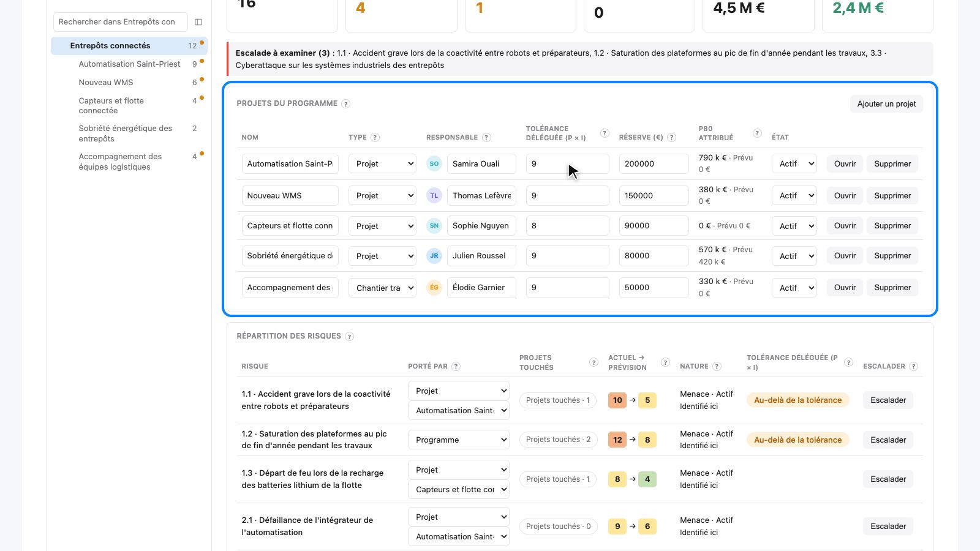
Task: Select Capteurs et flotte connectée in sidebar
Action: coord(129,106)
